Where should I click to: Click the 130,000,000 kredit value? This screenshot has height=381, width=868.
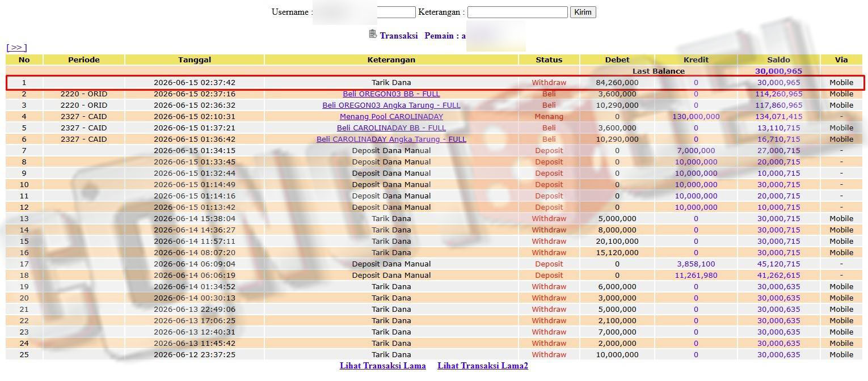696,116
